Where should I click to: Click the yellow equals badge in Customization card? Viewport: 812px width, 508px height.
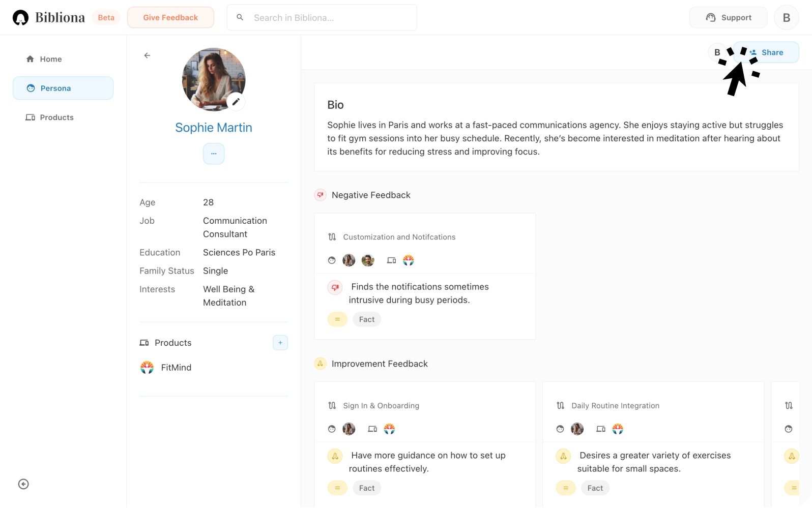pos(337,319)
